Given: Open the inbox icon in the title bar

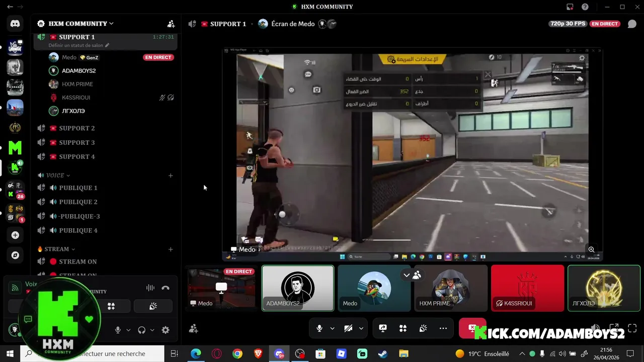Looking at the screenshot, I should pos(570,7).
